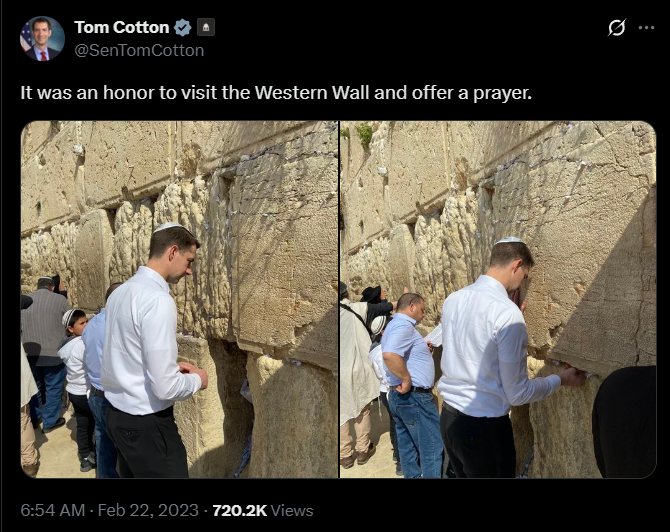The image size is (670, 532).
Task: Open the @SenTomCotton handle link
Action: click(x=139, y=50)
